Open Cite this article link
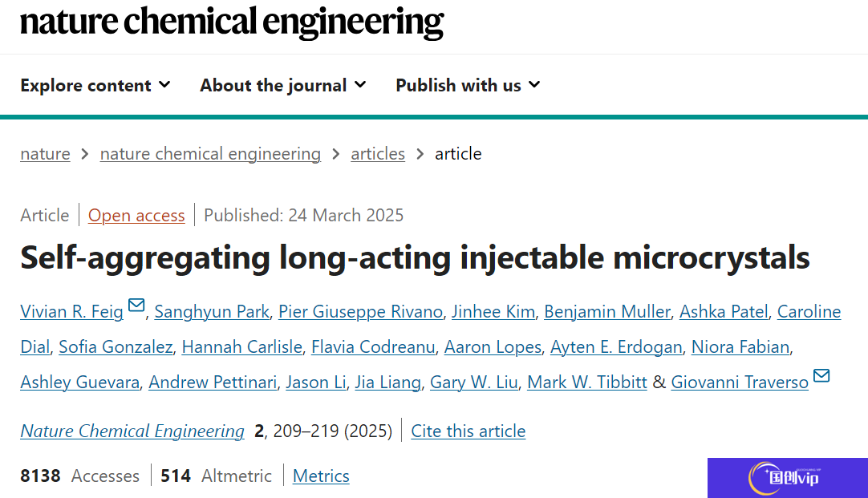The height and width of the screenshot is (498, 868). [x=468, y=431]
